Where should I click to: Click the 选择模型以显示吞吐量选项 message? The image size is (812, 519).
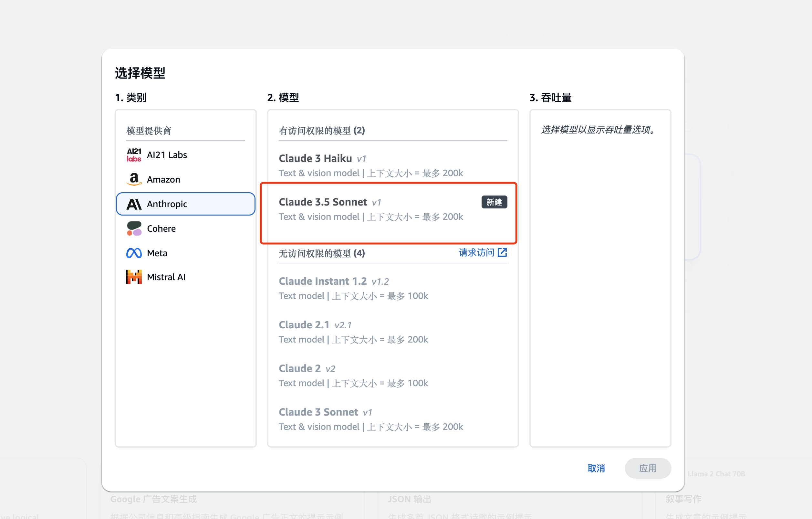pos(599,130)
